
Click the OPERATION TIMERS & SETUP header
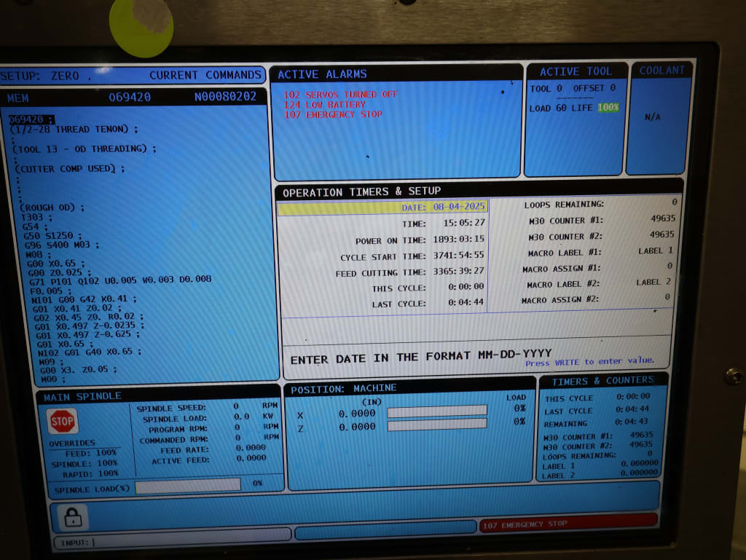coord(478,191)
